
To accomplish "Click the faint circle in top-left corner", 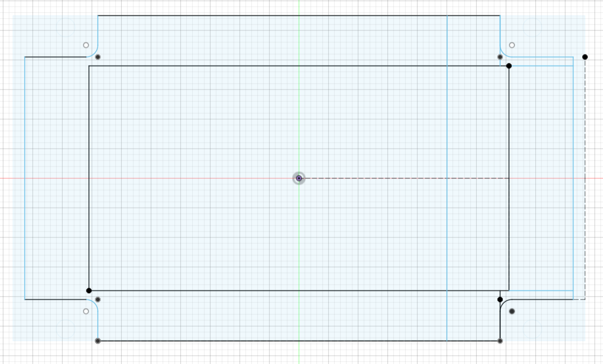I will (x=66, y=27).
